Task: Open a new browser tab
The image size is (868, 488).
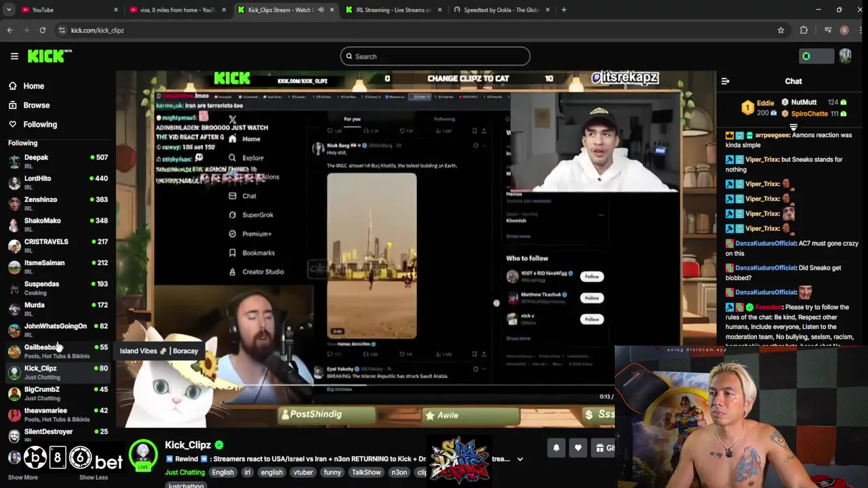Action: (564, 9)
